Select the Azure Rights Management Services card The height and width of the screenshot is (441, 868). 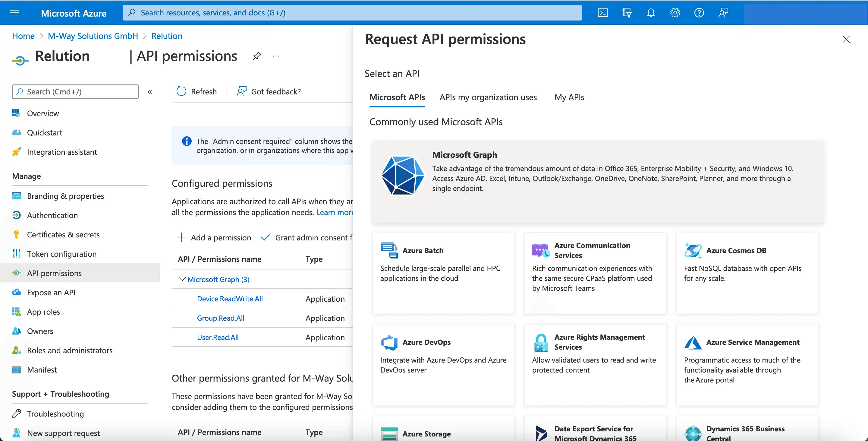[596, 365]
